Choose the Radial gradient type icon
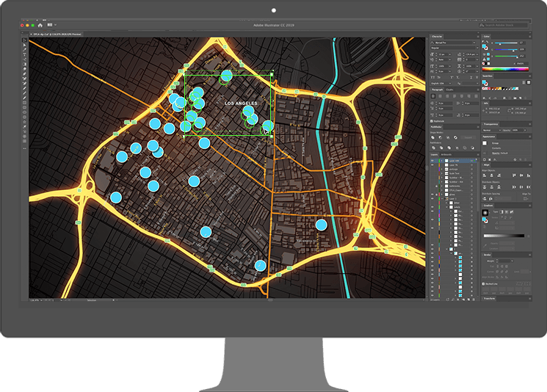This screenshot has width=547, height=392. (507, 212)
